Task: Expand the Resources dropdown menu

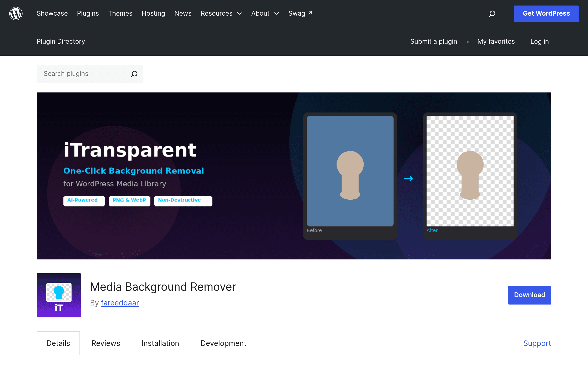Action: click(221, 13)
